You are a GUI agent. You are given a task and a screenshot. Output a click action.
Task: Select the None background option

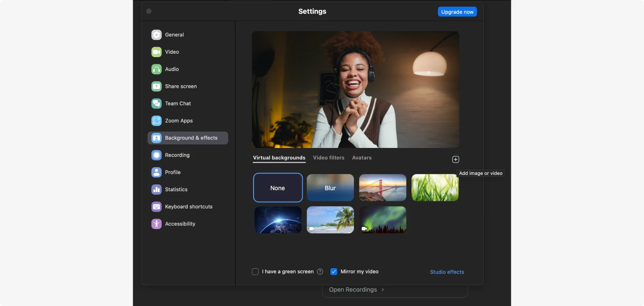[x=277, y=188]
